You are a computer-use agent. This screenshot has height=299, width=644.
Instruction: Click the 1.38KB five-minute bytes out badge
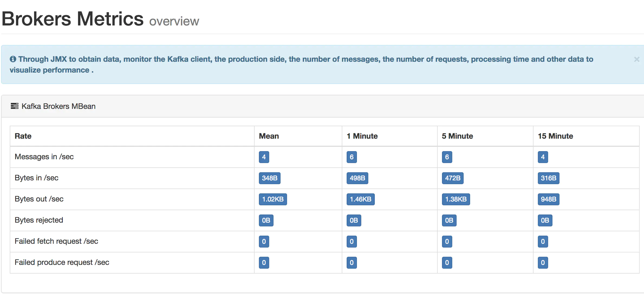pyautogui.click(x=456, y=199)
